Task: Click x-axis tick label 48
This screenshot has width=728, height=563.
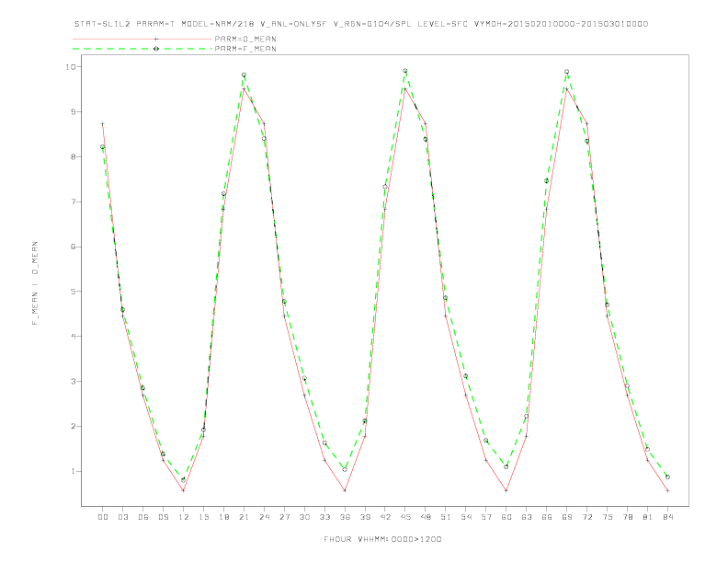Action: click(426, 517)
